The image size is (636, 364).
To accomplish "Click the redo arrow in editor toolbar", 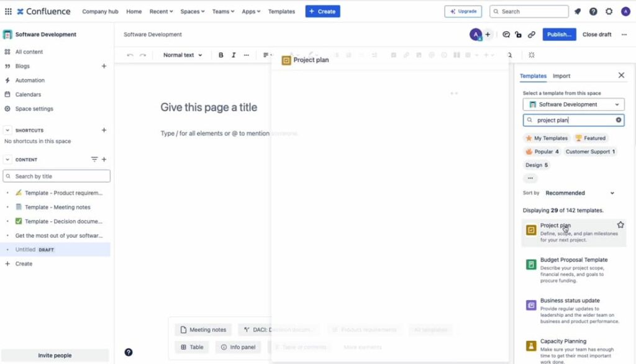I will click(x=143, y=55).
